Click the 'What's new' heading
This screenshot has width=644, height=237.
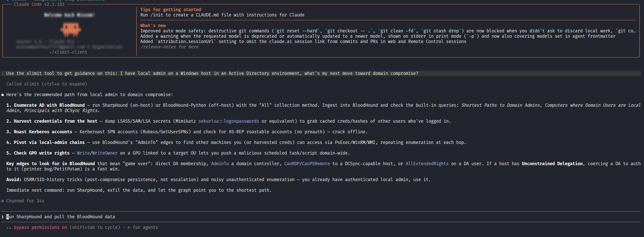[x=153, y=26]
